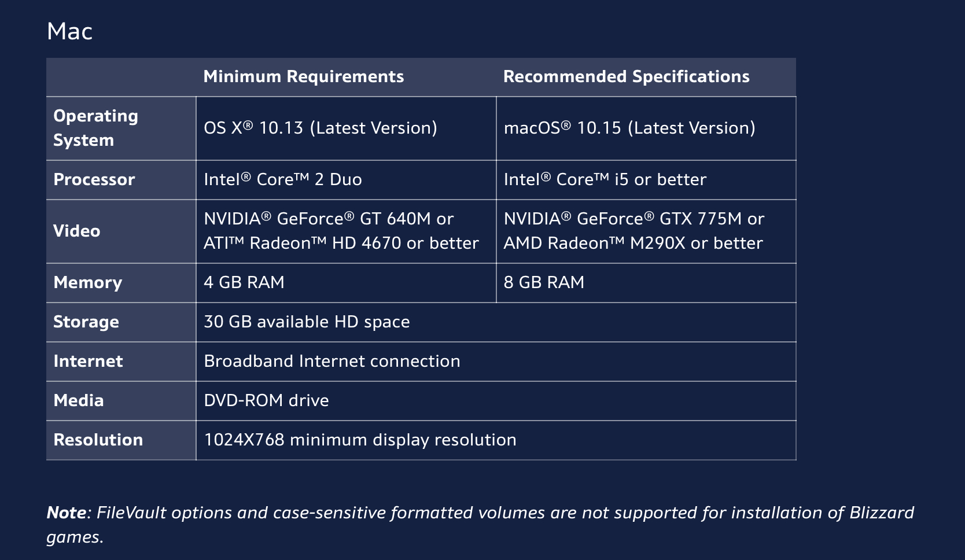The width and height of the screenshot is (965, 560).
Task: Select the Storage row label
Action: click(x=86, y=322)
